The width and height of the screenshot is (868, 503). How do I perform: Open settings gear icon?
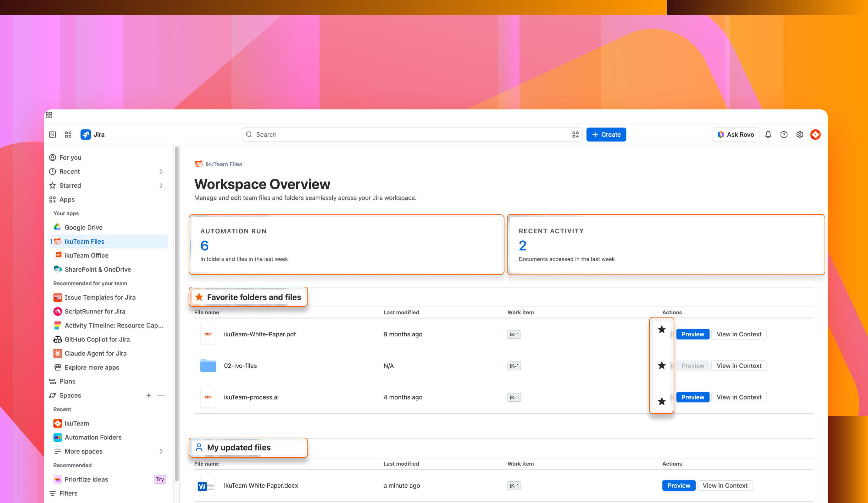tap(800, 135)
